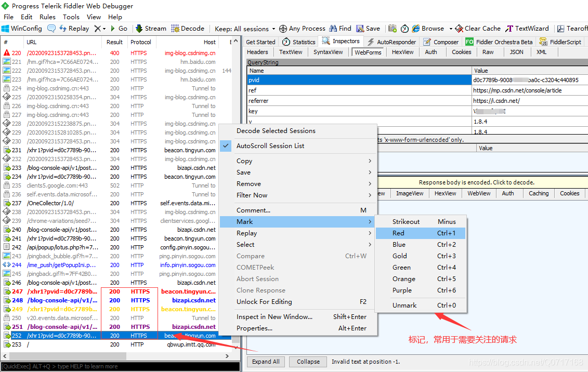
Task: Click the Replay toolbar button
Action: click(x=74, y=29)
